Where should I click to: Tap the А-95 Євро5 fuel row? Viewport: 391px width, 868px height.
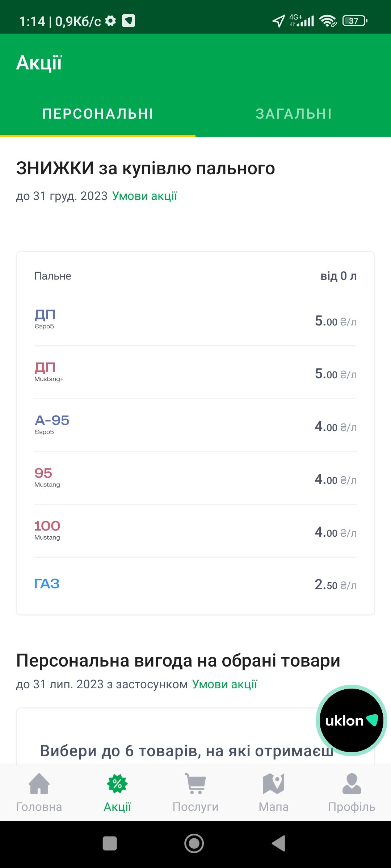coord(195,425)
